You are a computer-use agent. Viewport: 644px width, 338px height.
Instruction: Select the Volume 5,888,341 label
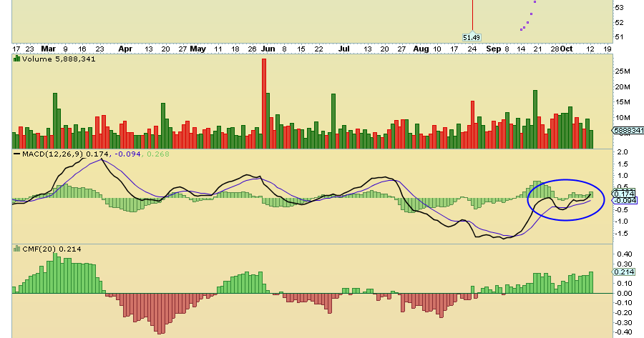59,59
